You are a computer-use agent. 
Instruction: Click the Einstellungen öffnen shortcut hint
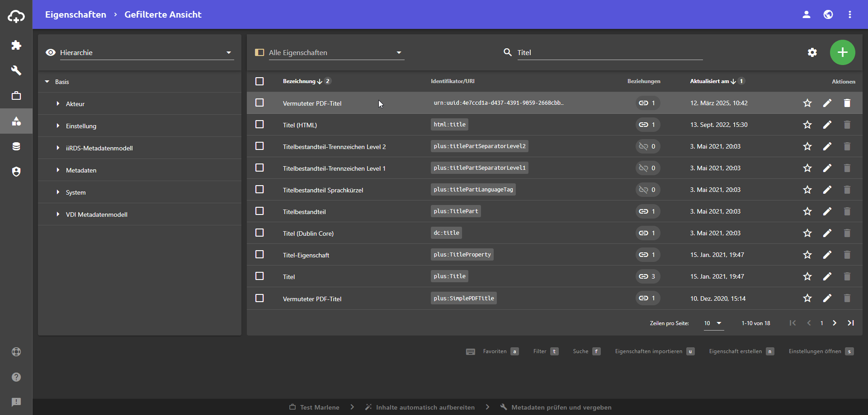[x=821, y=351]
